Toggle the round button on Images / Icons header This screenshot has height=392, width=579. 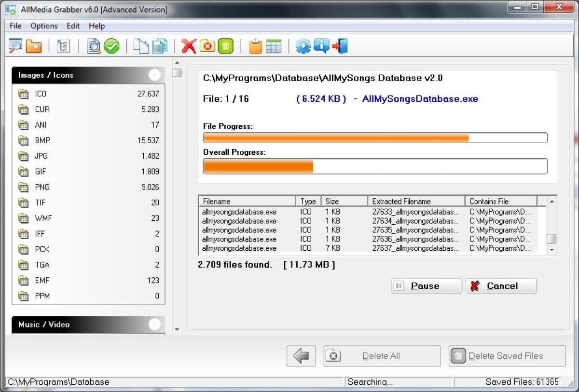pos(154,75)
